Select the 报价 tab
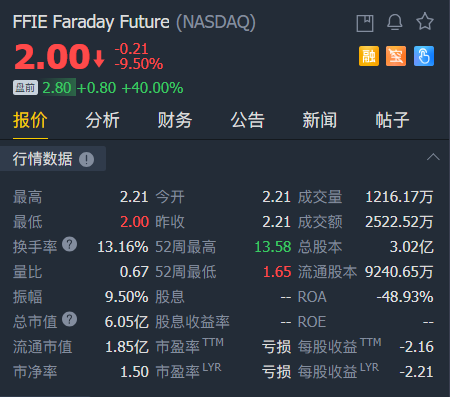Viewport: 450px width, 397px height. tap(30, 120)
